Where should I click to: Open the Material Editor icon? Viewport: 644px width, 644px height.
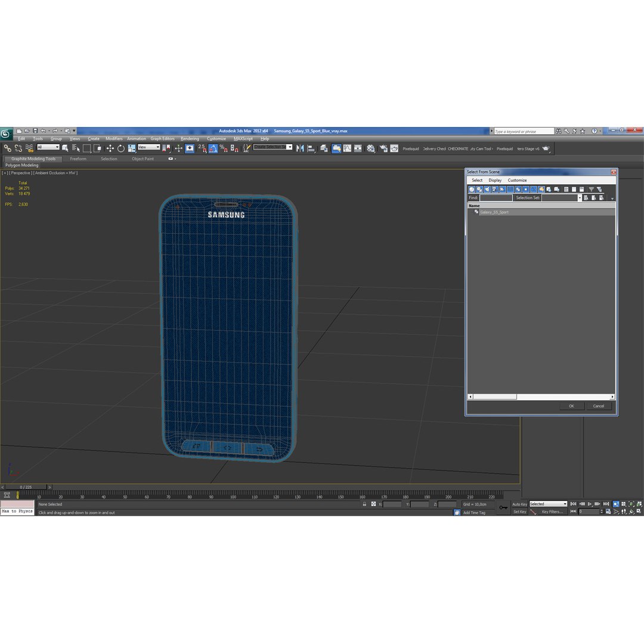(x=371, y=148)
